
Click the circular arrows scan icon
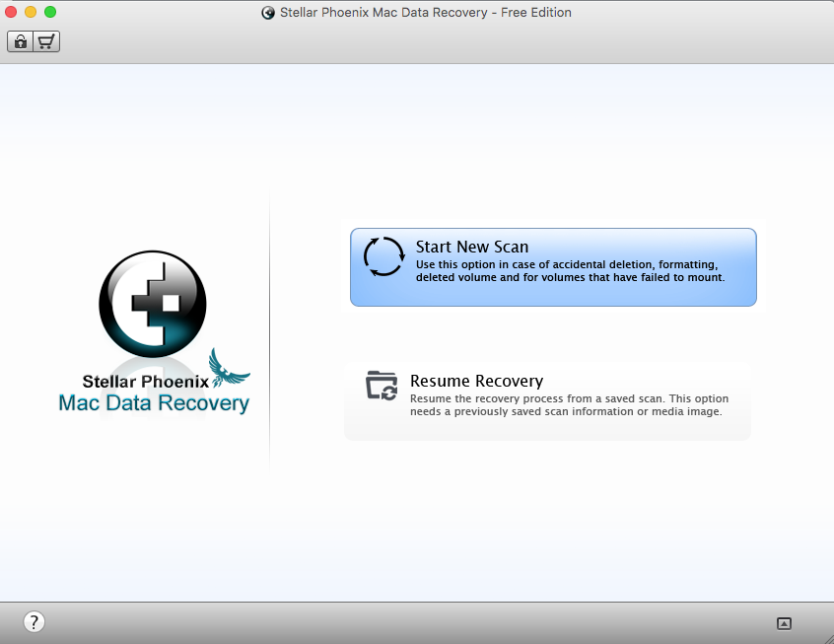tap(383, 255)
